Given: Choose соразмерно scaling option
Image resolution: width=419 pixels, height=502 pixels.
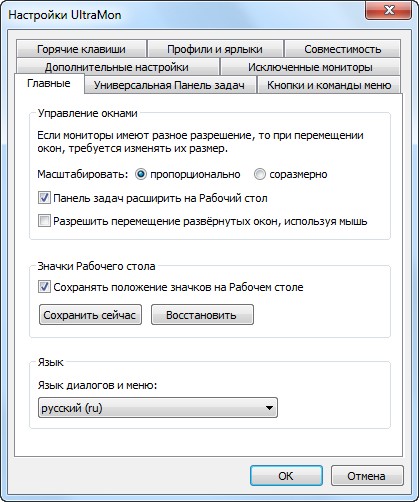Looking at the screenshot, I should 259,174.
